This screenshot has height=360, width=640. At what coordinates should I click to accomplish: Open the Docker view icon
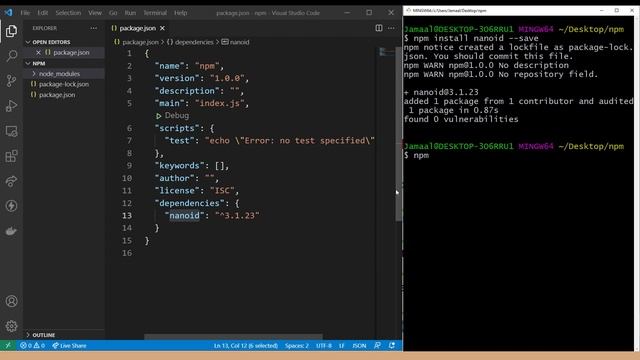(x=11, y=231)
